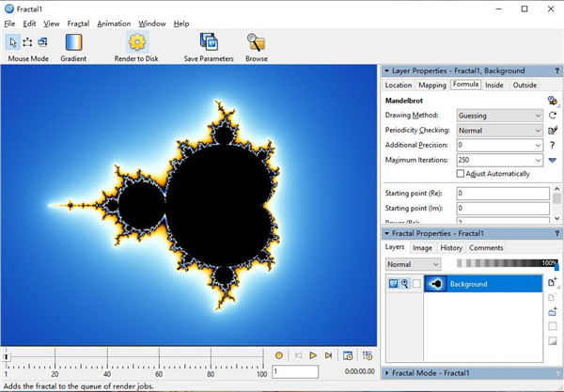Click the add new layer icon
The height and width of the screenshot is (392, 564).
tap(553, 282)
